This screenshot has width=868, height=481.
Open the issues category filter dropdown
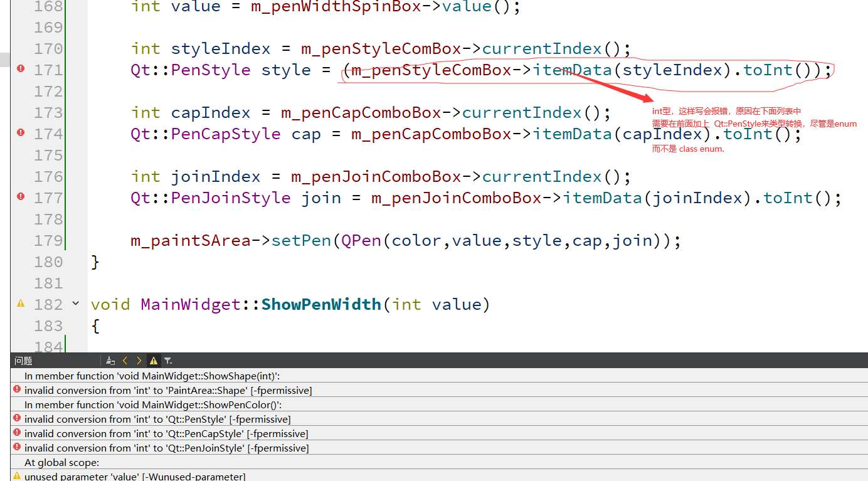coord(168,361)
